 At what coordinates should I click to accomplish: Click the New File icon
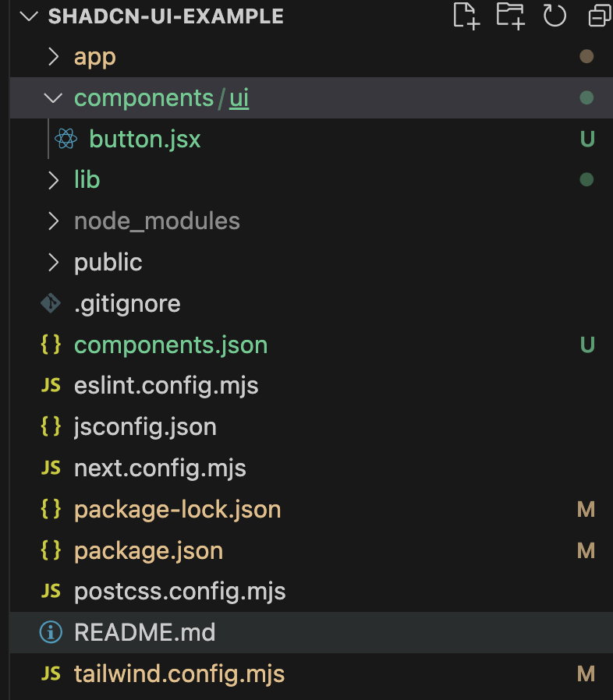466,16
